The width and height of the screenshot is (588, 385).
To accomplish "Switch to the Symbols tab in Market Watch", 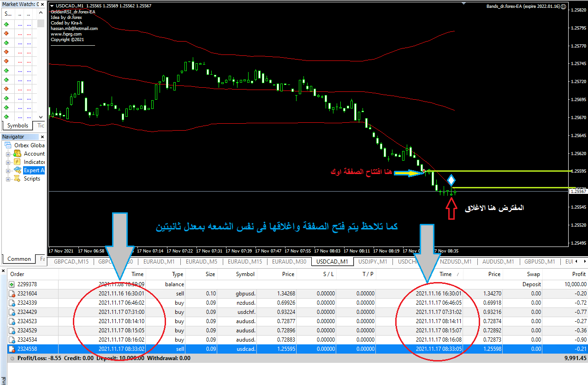I will [x=18, y=126].
